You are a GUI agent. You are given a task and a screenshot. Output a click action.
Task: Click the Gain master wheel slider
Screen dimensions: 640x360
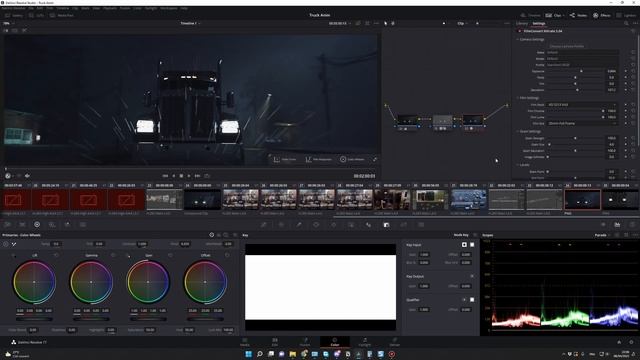click(x=148, y=318)
